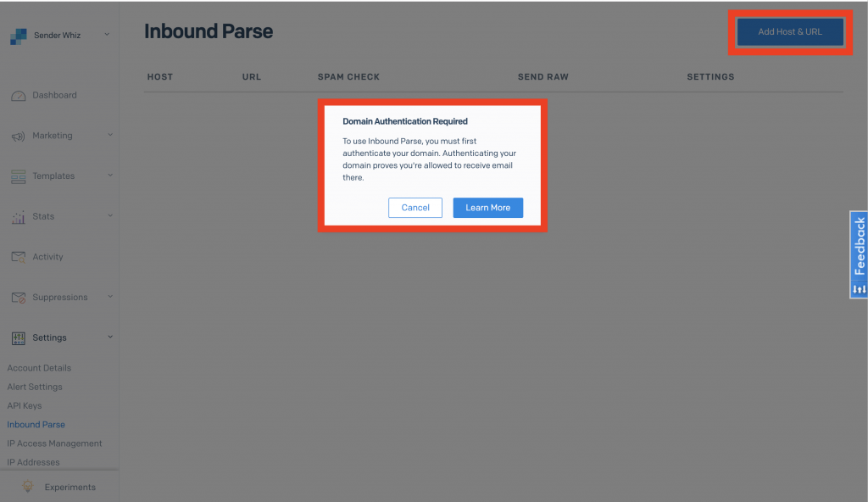Click the Marketing megaphone icon
Viewport: 868px width, 502px height.
tap(19, 137)
